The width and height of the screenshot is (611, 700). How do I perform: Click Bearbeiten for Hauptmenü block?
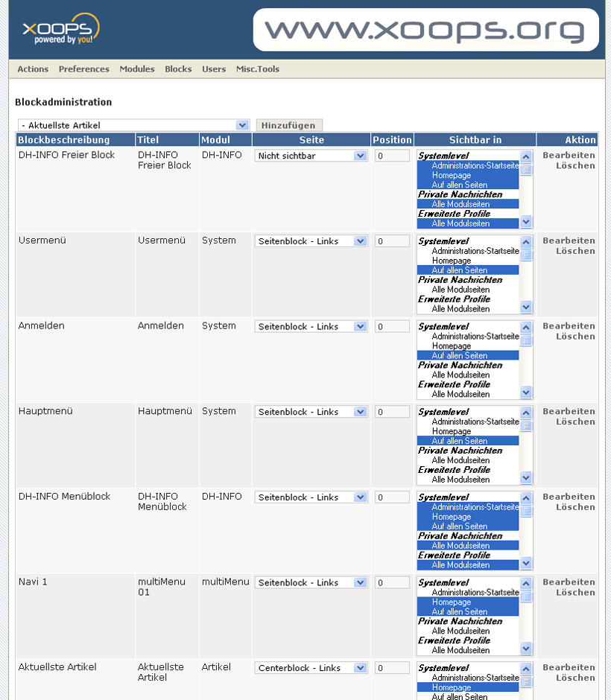(569, 411)
